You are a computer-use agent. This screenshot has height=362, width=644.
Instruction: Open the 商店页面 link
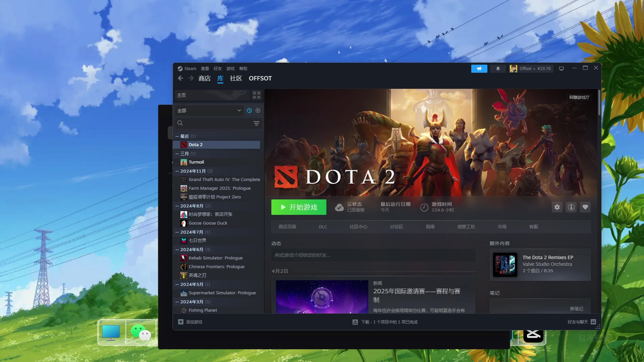coord(287,227)
